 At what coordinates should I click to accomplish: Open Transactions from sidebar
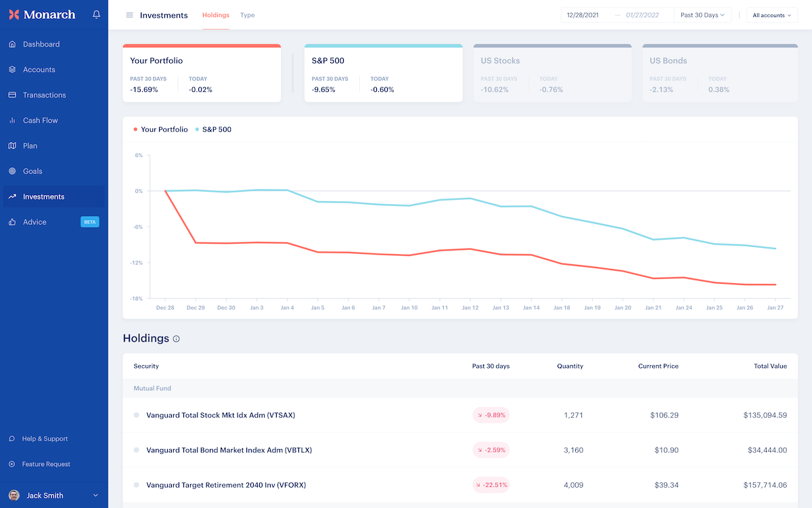[x=54, y=95]
